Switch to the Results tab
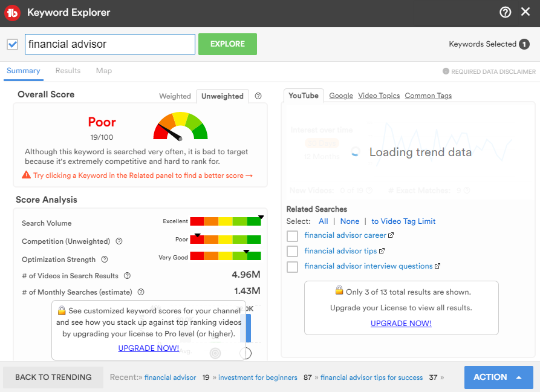This screenshot has width=540, height=392. [68, 71]
